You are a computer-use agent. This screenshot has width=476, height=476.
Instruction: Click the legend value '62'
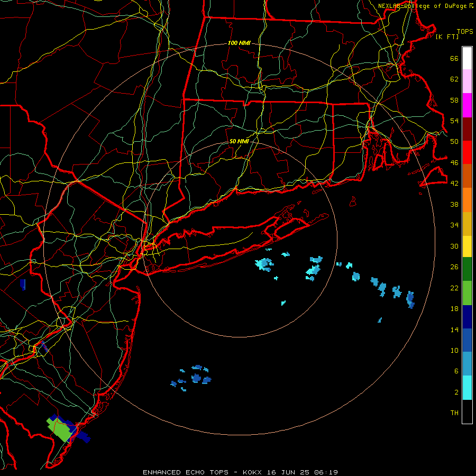pos(454,79)
